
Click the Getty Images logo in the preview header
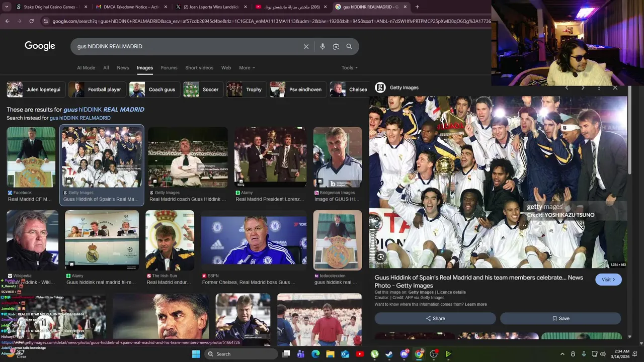(x=380, y=87)
